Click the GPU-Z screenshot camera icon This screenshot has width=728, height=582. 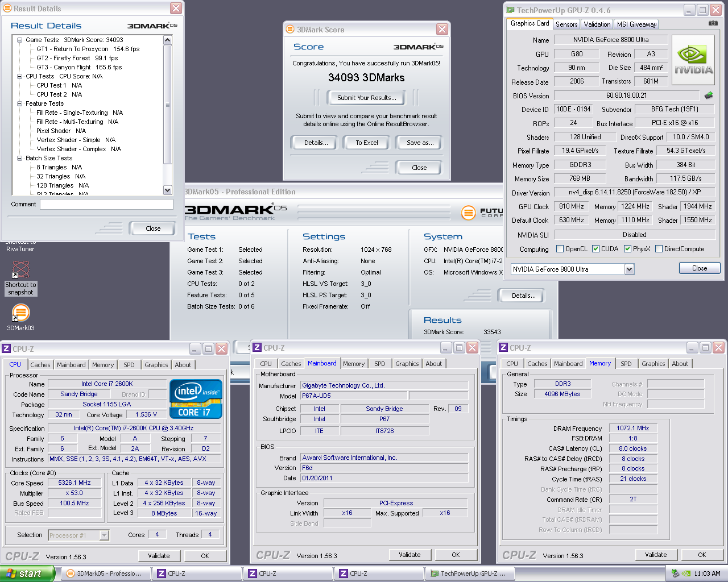(713, 23)
